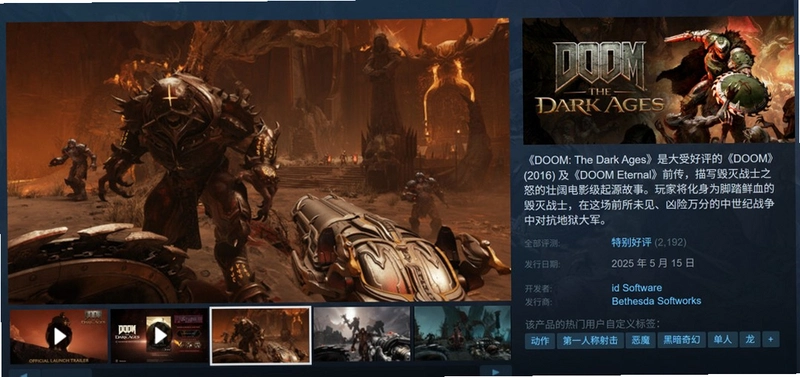The width and height of the screenshot is (800, 377).
Task: Click the right scroll arrow under thumbnails
Action: tap(495, 371)
